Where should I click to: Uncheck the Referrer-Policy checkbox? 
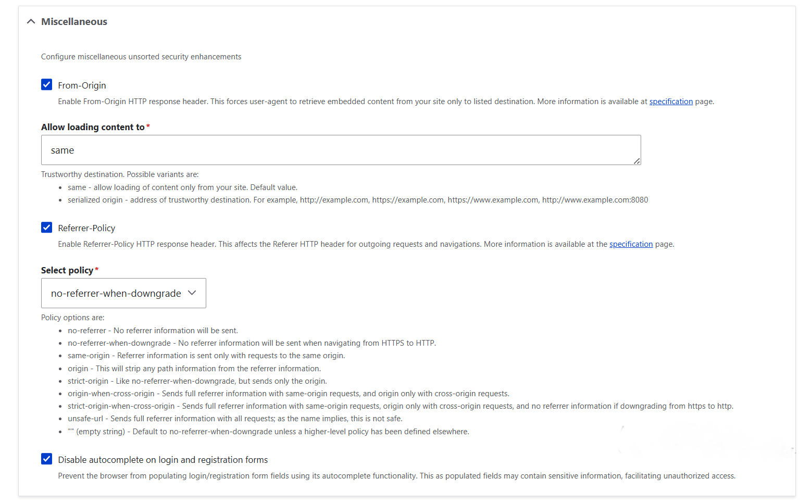tap(47, 228)
